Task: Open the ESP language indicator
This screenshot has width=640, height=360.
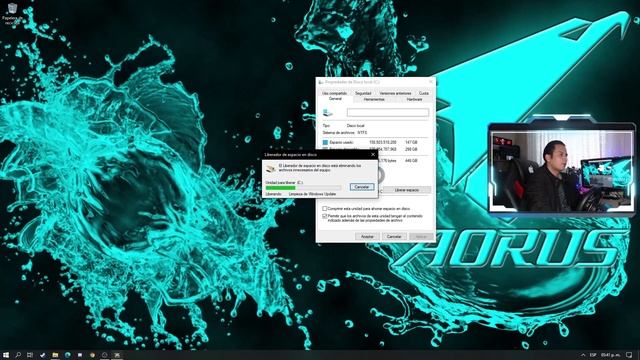Action: point(593,355)
